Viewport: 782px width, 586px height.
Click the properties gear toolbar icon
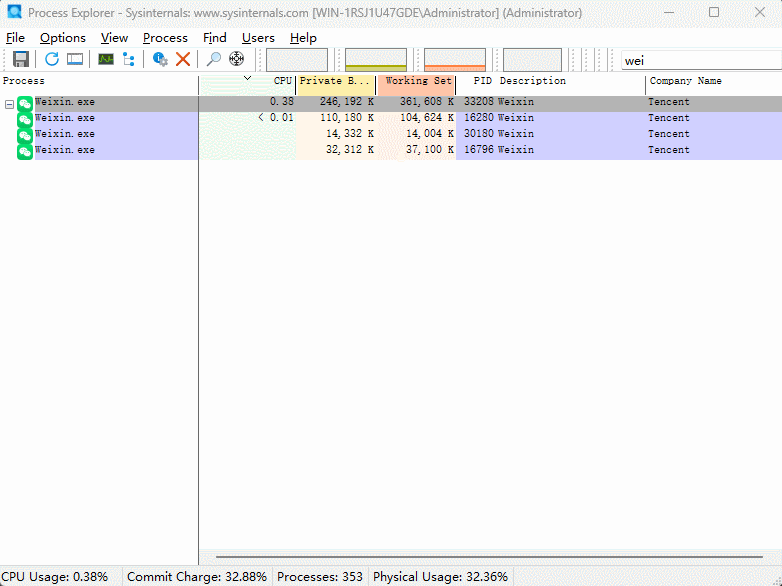160,60
